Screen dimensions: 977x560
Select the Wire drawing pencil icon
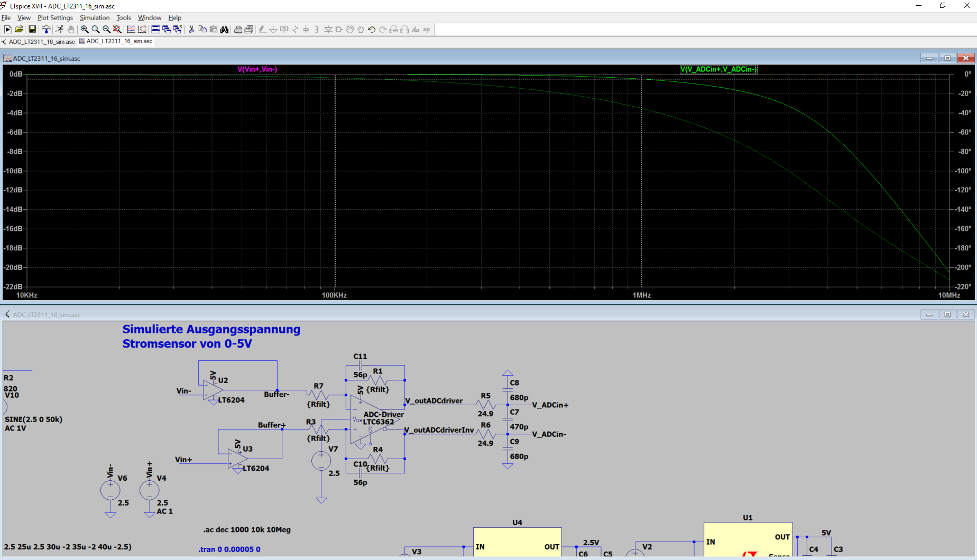pos(262,30)
